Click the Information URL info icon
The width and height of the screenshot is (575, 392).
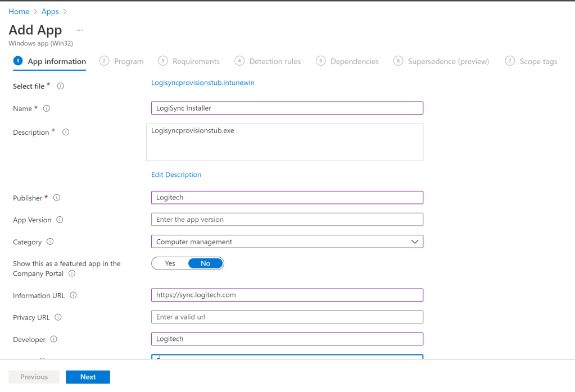[74, 295]
